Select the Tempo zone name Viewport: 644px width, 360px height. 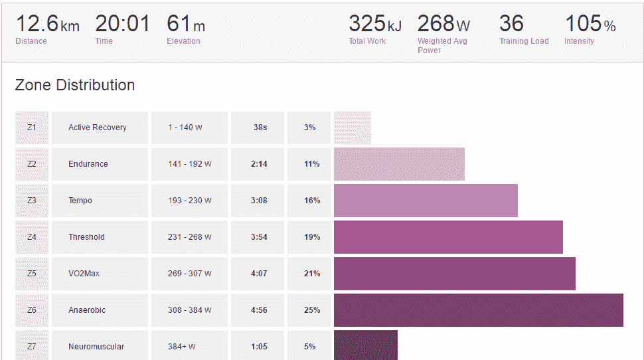click(80, 201)
